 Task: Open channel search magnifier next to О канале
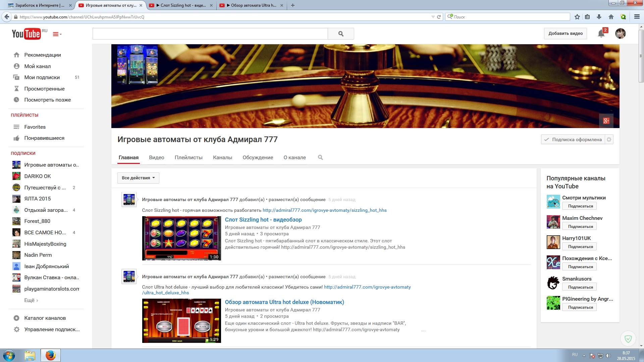tap(320, 158)
